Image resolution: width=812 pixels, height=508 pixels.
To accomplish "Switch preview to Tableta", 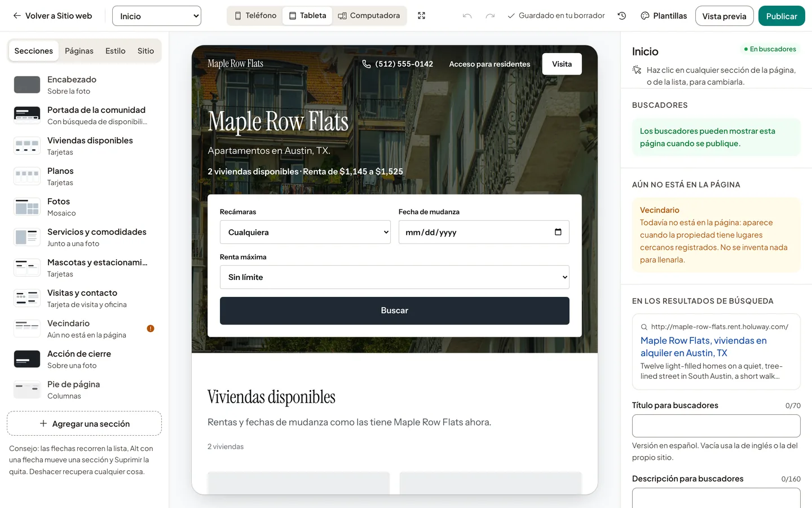I will pos(307,16).
